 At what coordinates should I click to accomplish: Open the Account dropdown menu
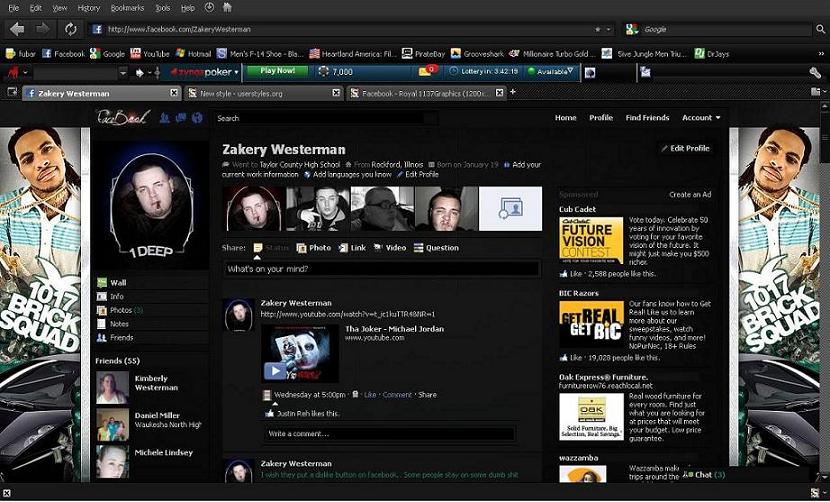[701, 118]
